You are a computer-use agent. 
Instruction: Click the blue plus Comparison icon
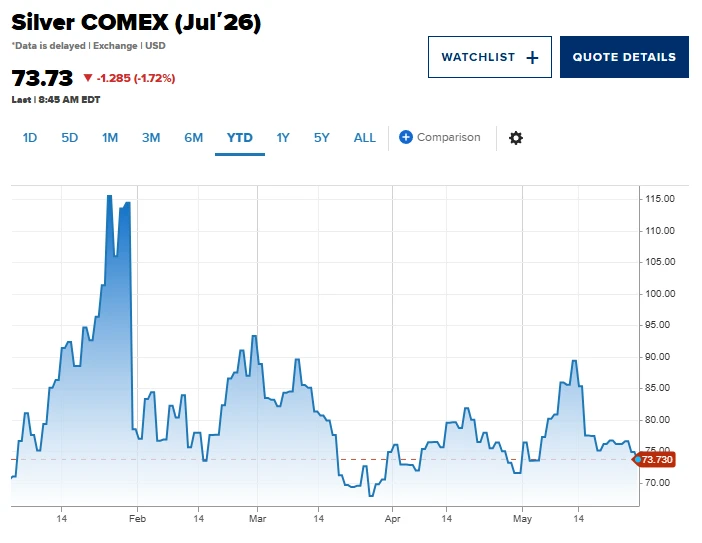(406, 137)
